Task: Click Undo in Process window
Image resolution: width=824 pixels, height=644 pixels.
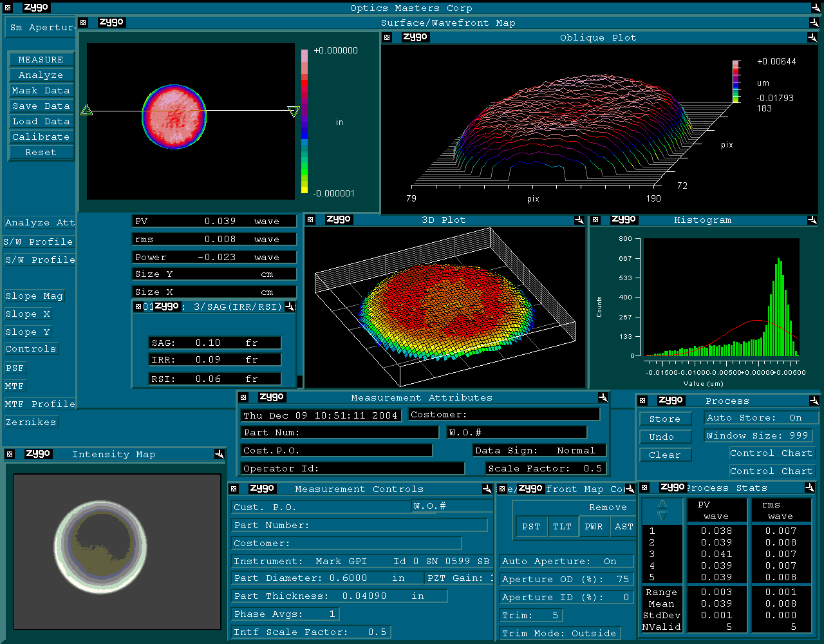Action: [x=665, y=437]
